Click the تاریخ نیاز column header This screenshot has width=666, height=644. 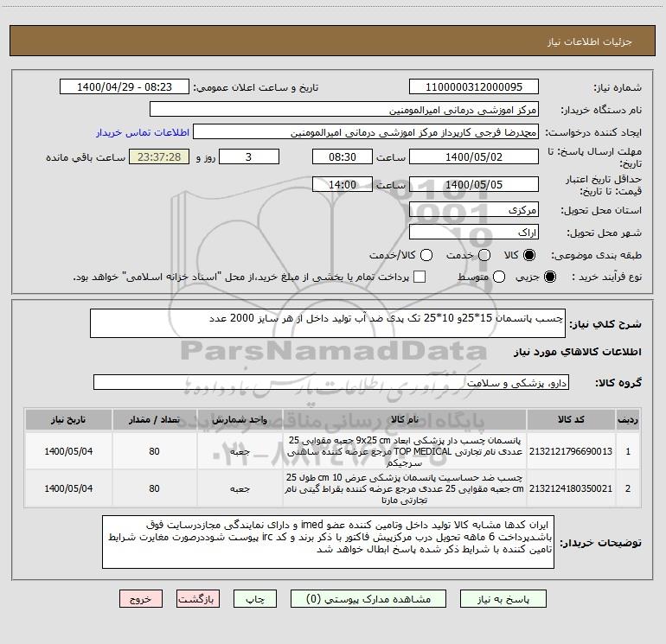click(68, 420)
